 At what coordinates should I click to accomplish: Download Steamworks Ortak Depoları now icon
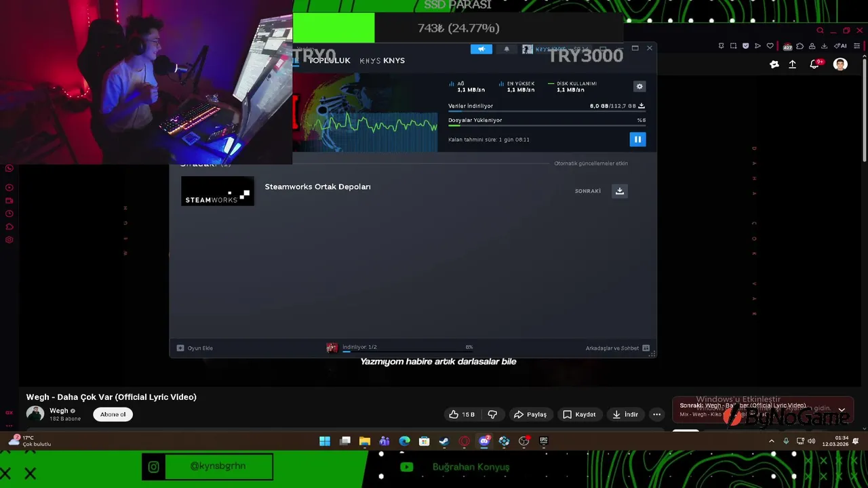point(620,191)
